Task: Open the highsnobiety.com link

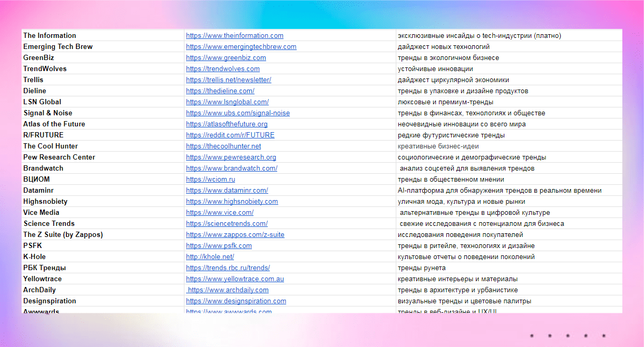Action: [232, 202]
